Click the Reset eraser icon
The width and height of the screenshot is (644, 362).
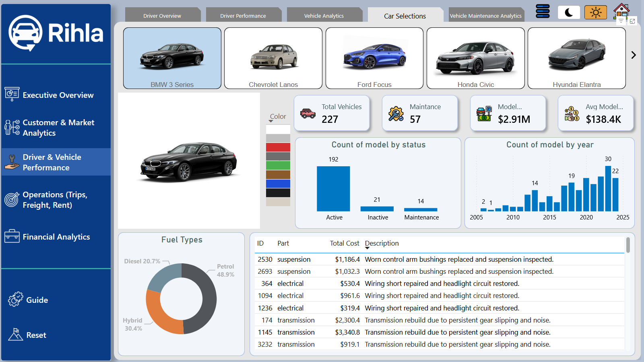coord(15,334)
